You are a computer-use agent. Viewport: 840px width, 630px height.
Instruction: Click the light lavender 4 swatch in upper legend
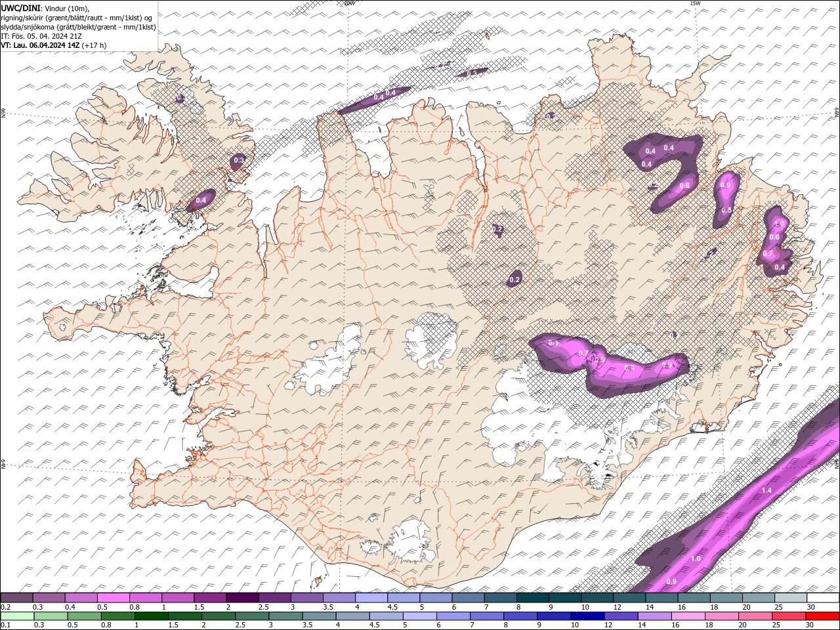point(371,598)
